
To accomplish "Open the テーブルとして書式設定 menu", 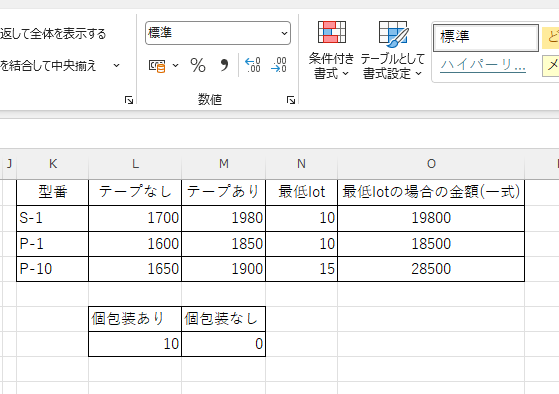I will (393, 50).
